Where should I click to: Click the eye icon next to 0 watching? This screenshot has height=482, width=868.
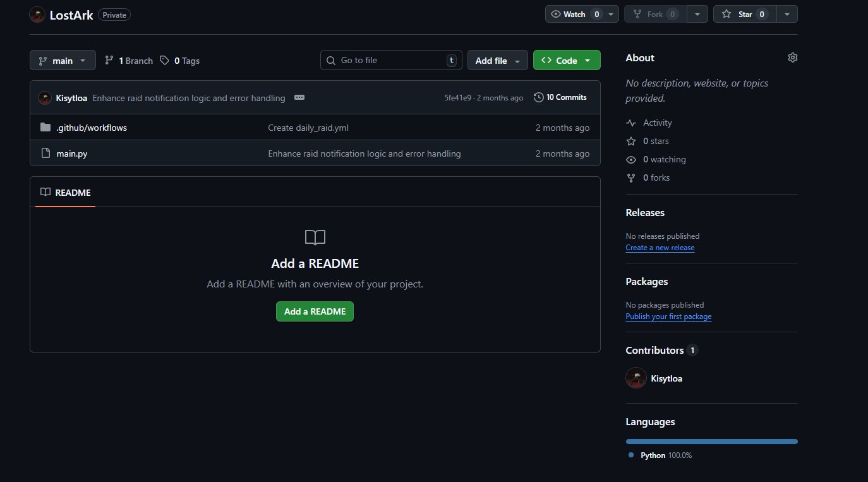coord(630,160)
